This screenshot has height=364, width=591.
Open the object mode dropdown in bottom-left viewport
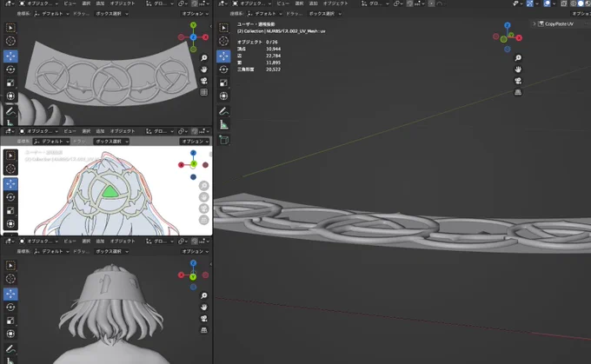38,242
